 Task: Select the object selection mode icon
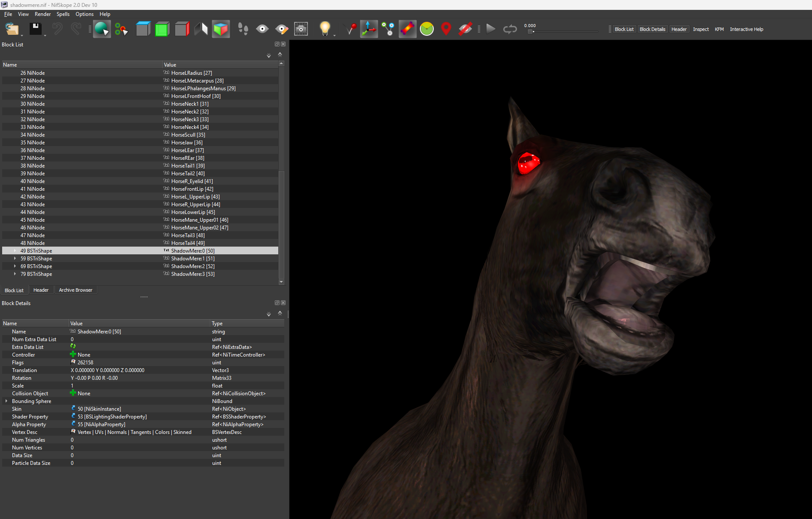102,29
